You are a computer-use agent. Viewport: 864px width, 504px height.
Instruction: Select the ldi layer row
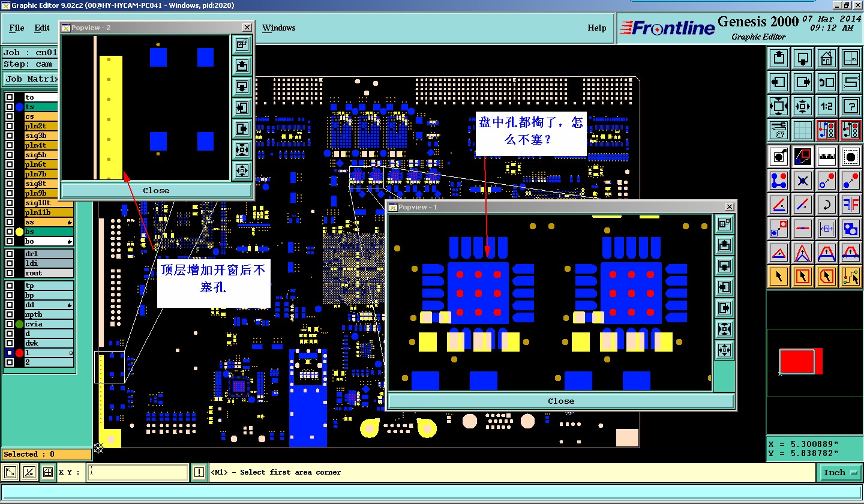[49, 263]
